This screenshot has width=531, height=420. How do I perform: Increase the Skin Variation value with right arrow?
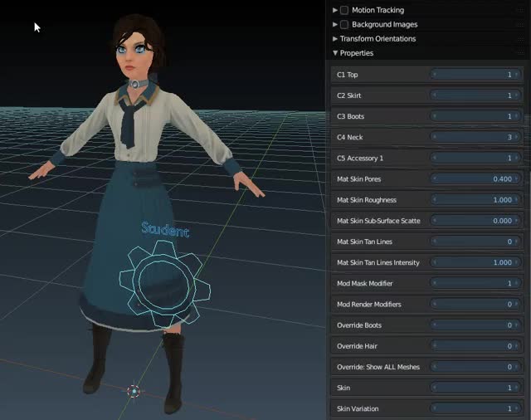click(x=516, y=408)
